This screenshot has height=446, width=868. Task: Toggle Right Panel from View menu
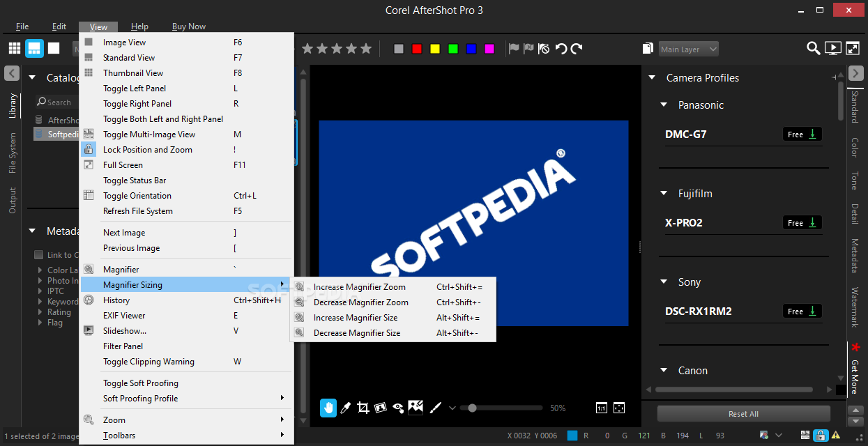[x=186, y=104]
